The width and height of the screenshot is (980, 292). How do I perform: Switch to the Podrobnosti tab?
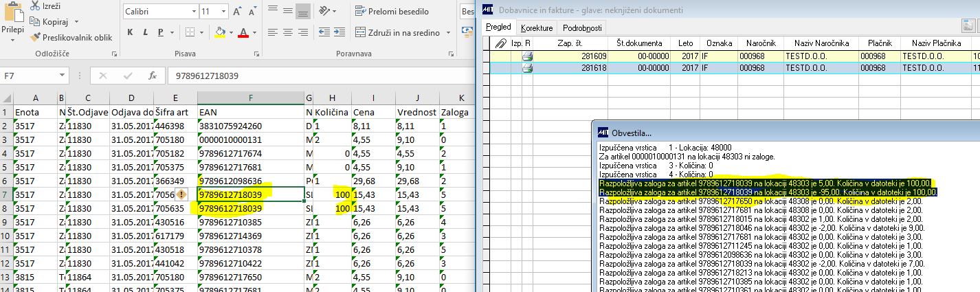click(x=582, y=27)
